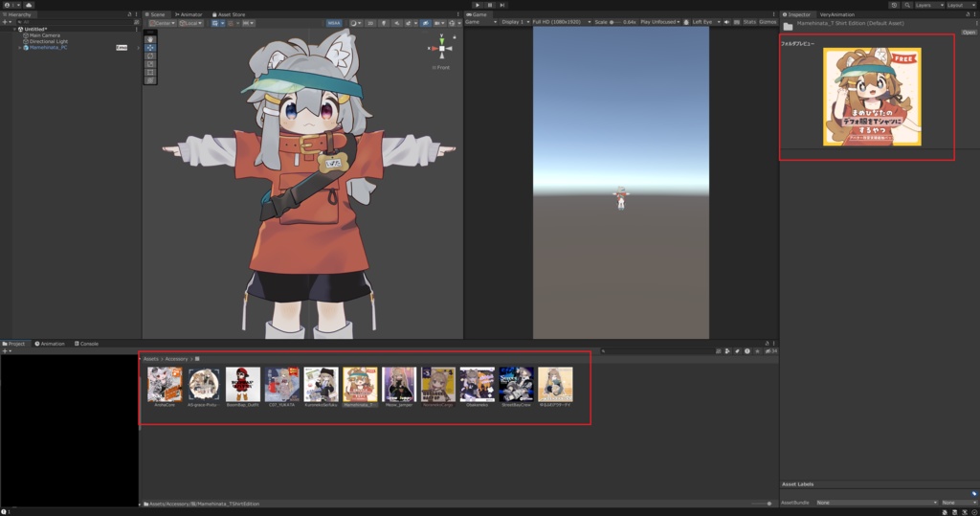Open the Display 1 dropdown
This screenshot has height=516, width=980.
(x=516, y=22)
